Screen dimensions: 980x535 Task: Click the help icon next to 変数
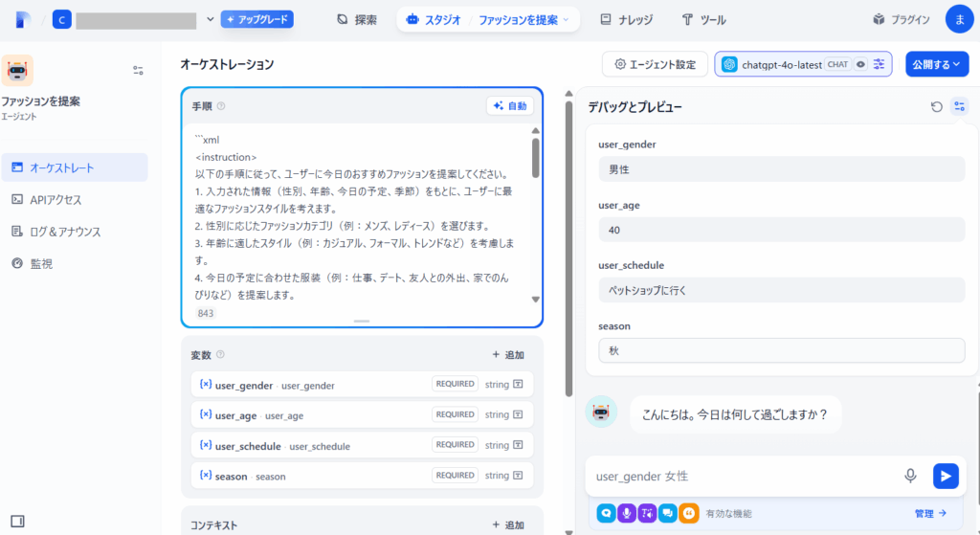coord(220,354)
